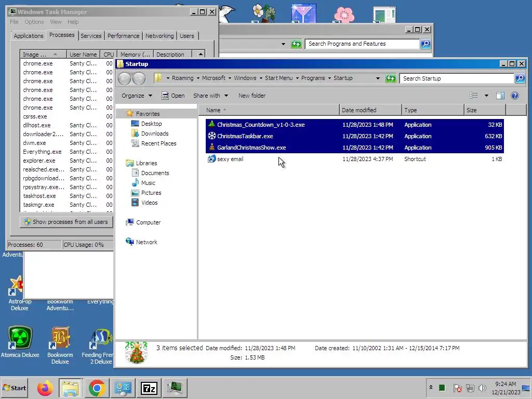Sort processes by User Name column
Viewport: 532px width, 399px height.
83,54
